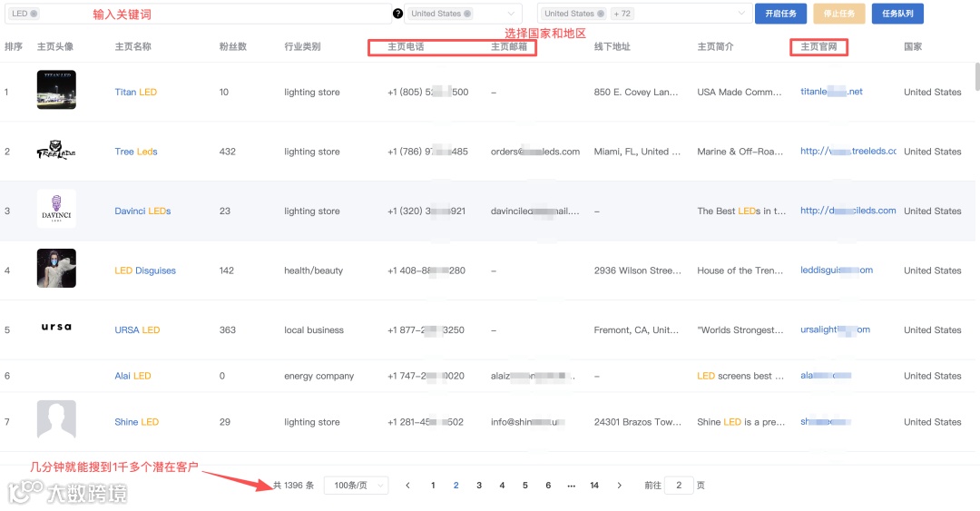Open URSA LED page name link
This screenshot has width=980, height=511.
(137, 329)
